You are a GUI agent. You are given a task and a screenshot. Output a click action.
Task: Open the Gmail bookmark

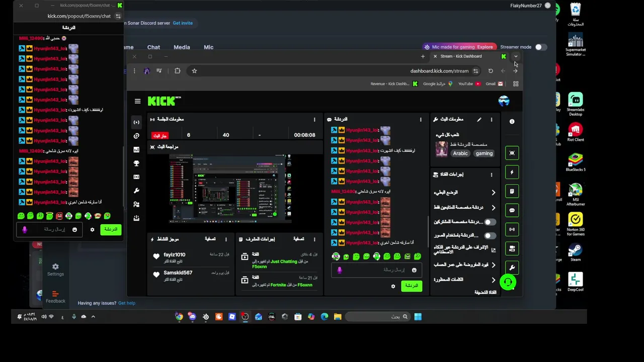click(493, 84)
